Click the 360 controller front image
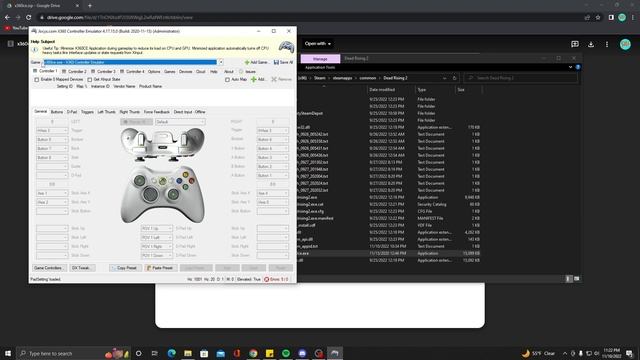 click(x=162, y=194)
